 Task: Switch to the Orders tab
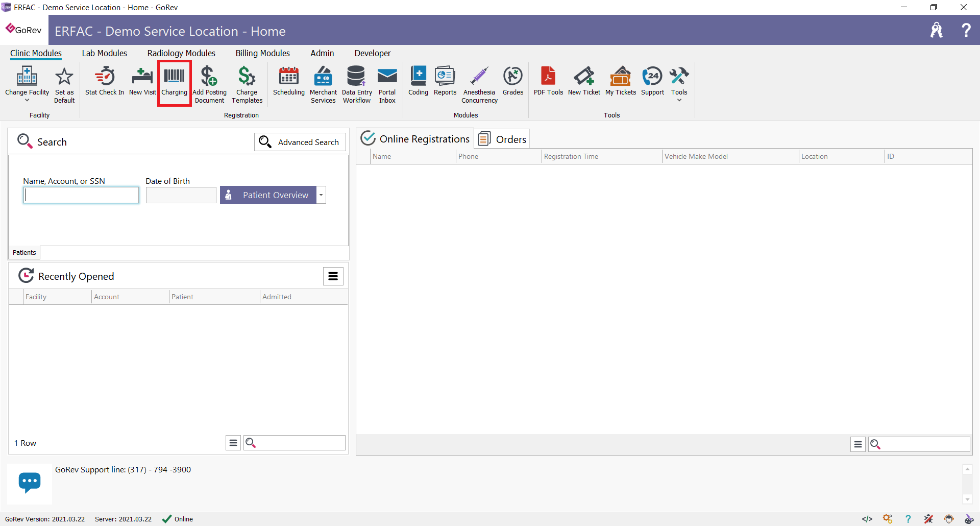502,139
